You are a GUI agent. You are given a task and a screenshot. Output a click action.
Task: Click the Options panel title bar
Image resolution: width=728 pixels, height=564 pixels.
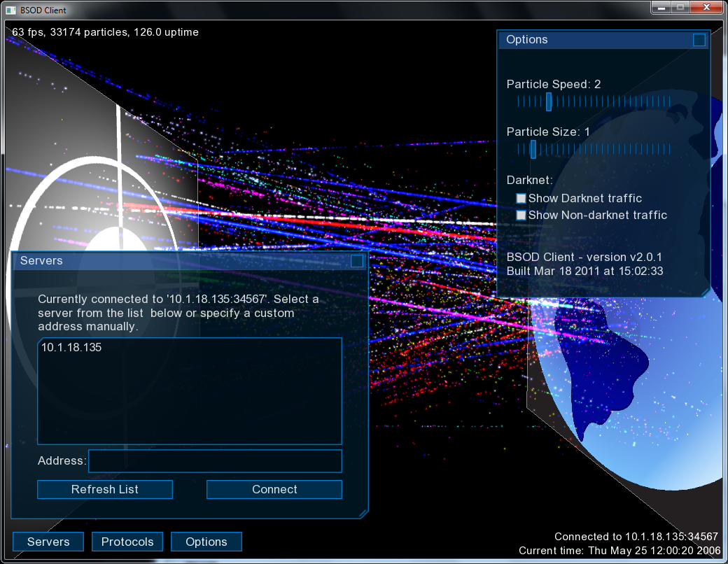tap(595, 40)
